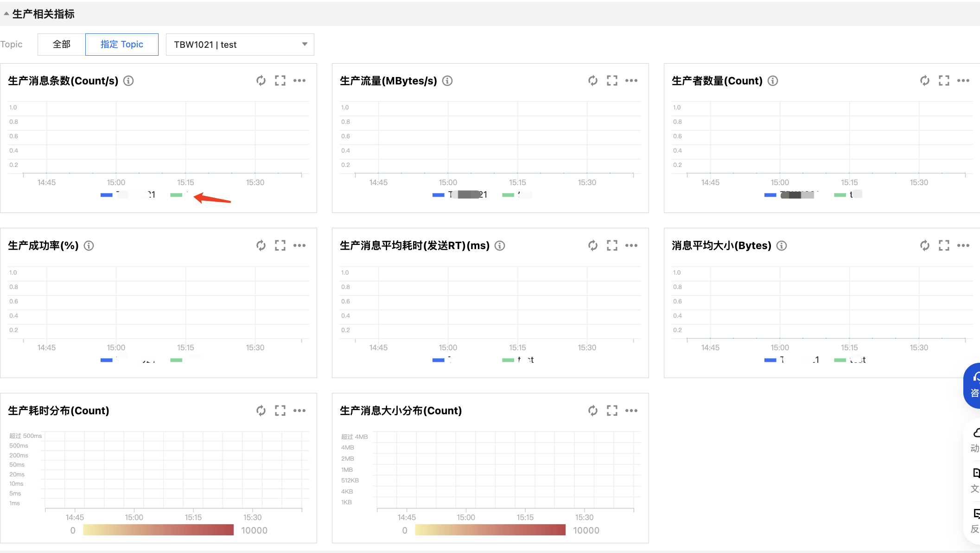The image size is (980, 553).
Task: Click info icon beside 生产流量(MBytes/s)
Action: coord(447,81)
